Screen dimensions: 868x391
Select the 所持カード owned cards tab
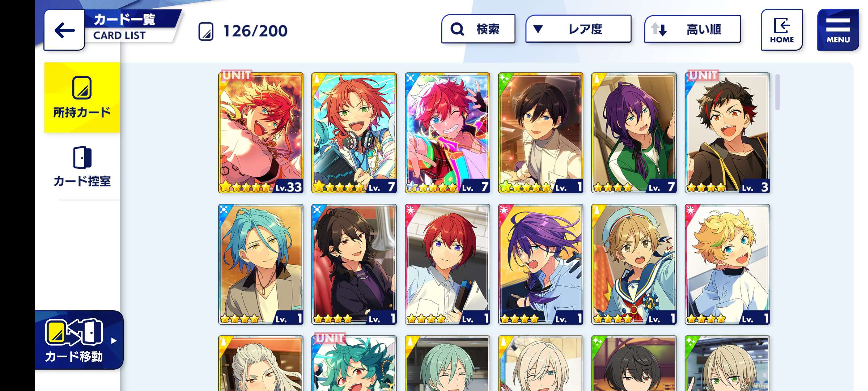(x=82, y=97)
